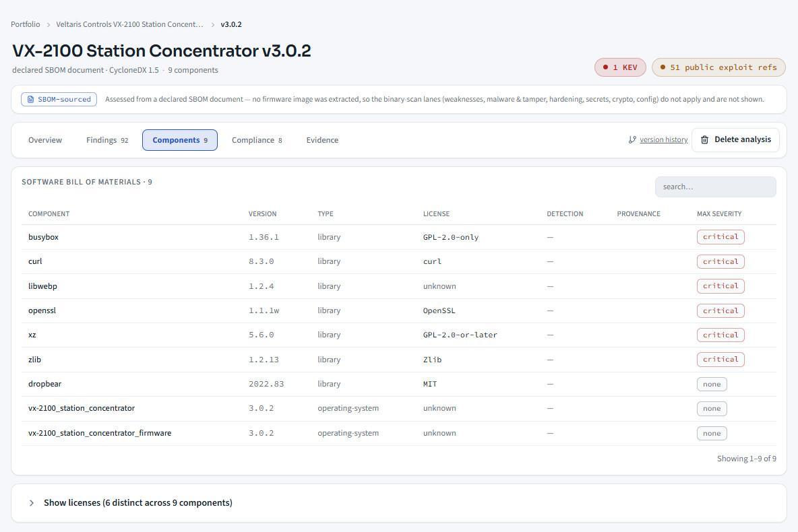
Task: Click version 1.36.1 cell
Action: (x=264, y=238)
